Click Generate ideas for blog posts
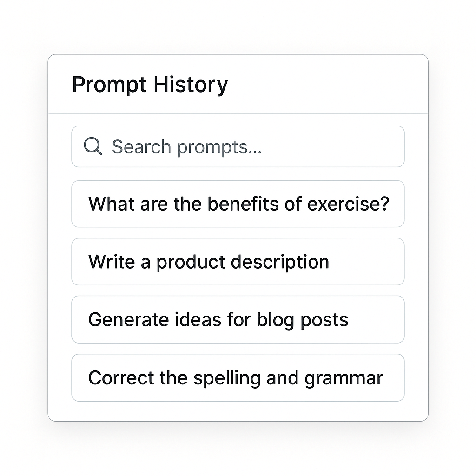Viewport: 476px width, 476px height. 238,319
